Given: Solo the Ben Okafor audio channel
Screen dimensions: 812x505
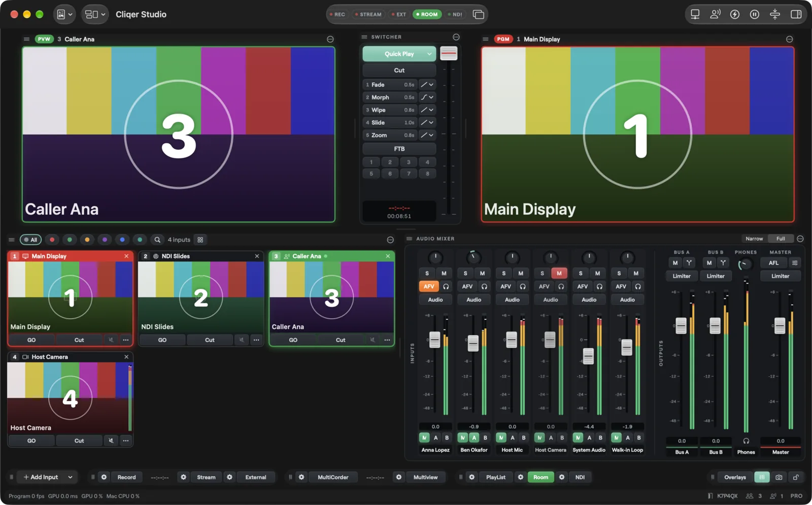Looking at the screenshot, I should [x=465, y=273].
